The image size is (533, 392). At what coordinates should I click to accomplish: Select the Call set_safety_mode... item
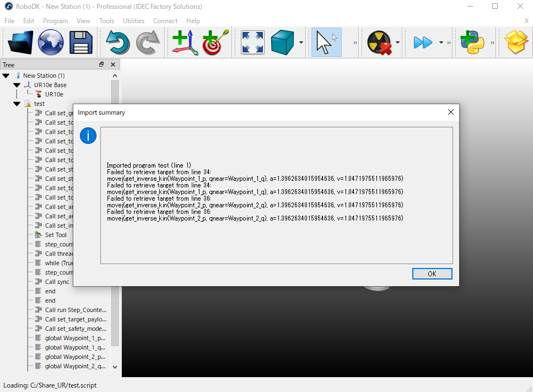point(76,329)
